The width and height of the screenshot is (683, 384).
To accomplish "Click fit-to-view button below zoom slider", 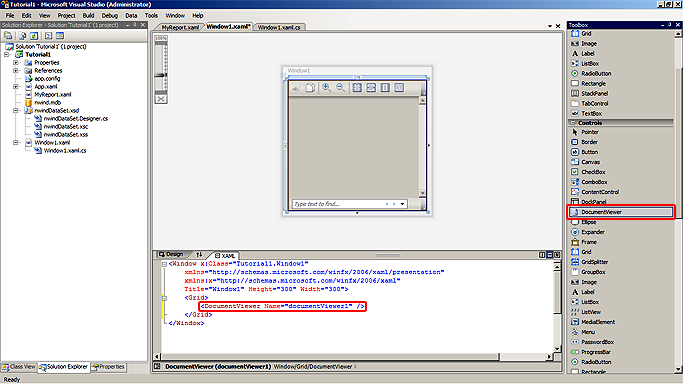I will (x=161, y=99).
